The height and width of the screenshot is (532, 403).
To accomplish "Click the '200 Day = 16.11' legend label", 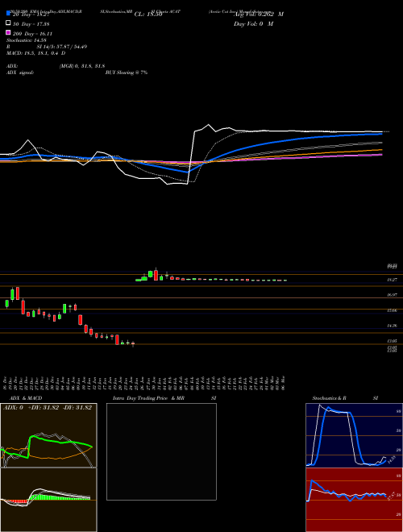I will click(x=32, y=34).
